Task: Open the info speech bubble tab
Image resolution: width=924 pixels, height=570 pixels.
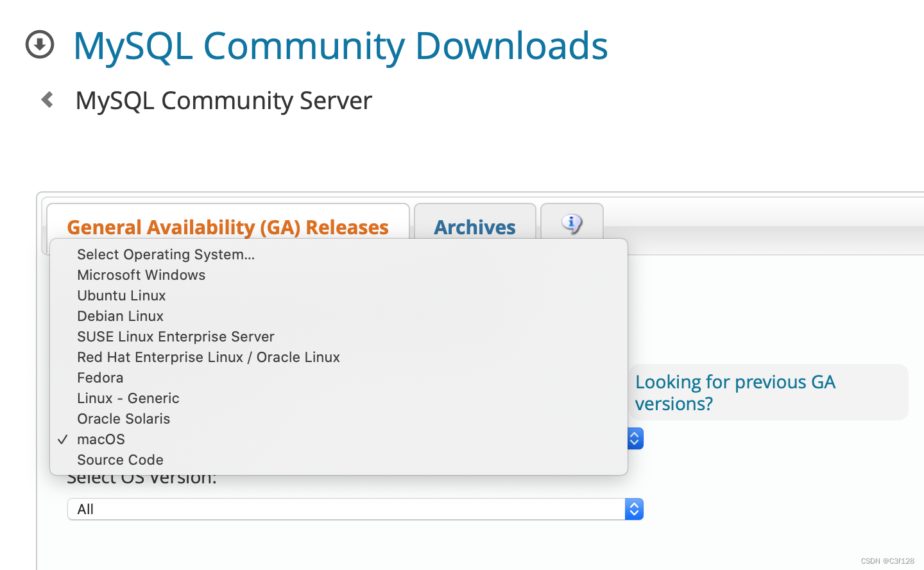Action: pos(572,223)
